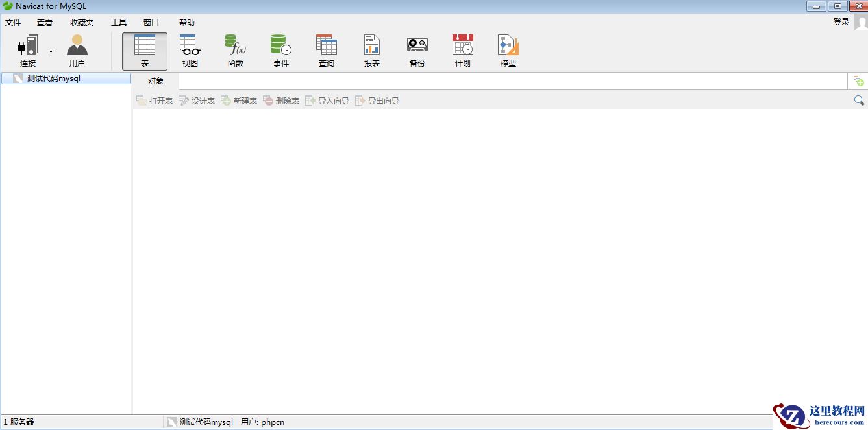Open the 查询 (Query) tool

(x=326, y=49)
